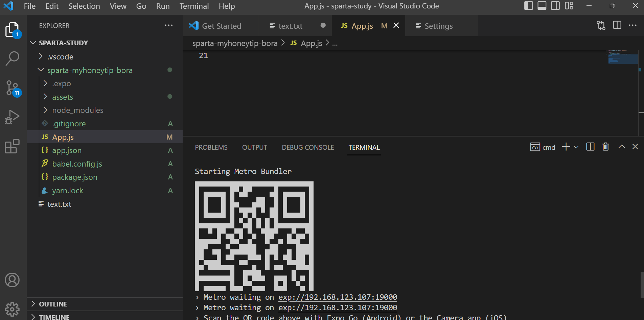
Task: Open the Terminal menu
Action: tap(194, 6)
